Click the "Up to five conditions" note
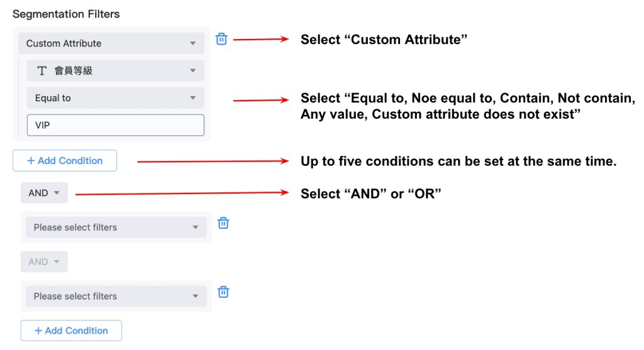Viewport: 644px width, 350px height. coord(458,161)
